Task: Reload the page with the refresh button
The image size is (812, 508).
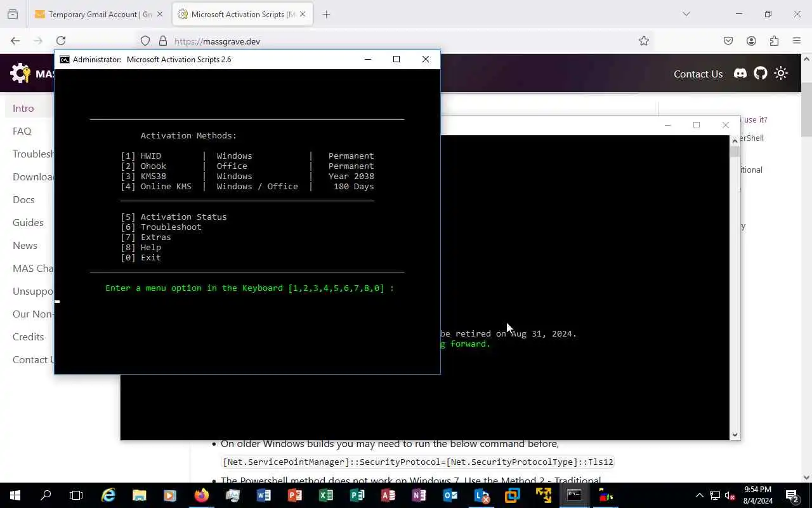Action: click(x=61, y=41)
